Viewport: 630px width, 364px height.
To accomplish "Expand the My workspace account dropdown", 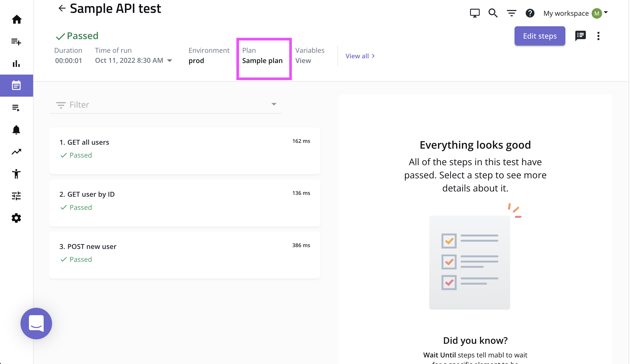I will [606, 12].
